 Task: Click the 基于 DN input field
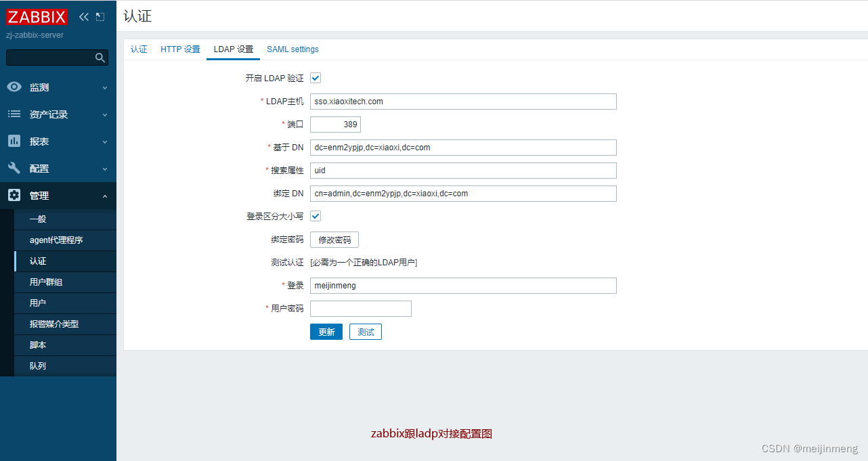coord(463,148)
